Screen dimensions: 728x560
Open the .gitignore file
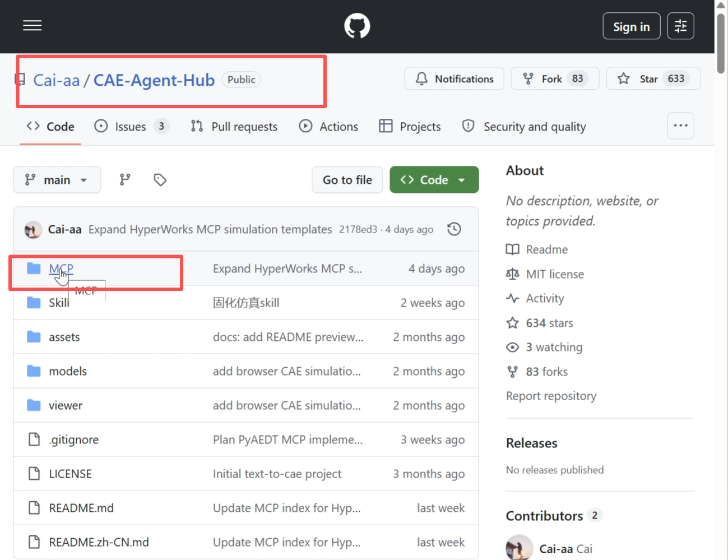73,439
